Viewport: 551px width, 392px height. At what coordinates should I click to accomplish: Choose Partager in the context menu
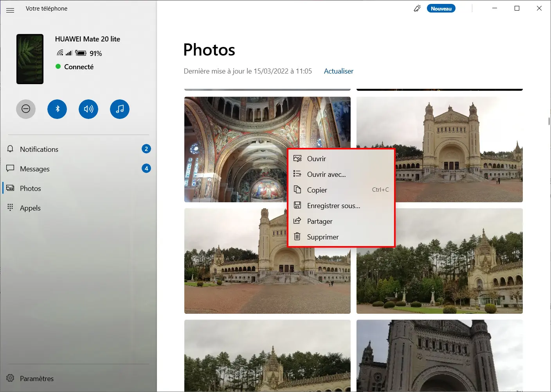[x=341, y=221]
